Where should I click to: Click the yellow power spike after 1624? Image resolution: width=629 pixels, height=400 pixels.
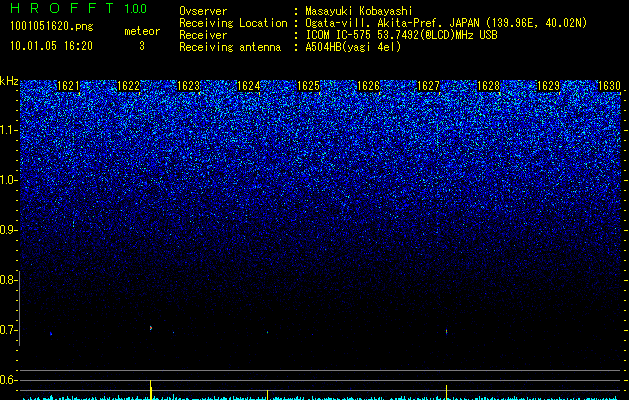[267, 395]
